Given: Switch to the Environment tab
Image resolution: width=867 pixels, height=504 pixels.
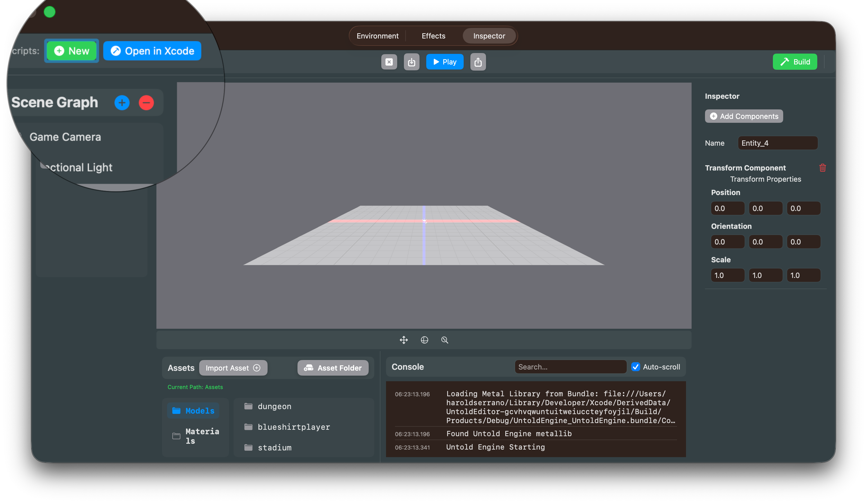Looking at the screenshot, I should [377, 36].
